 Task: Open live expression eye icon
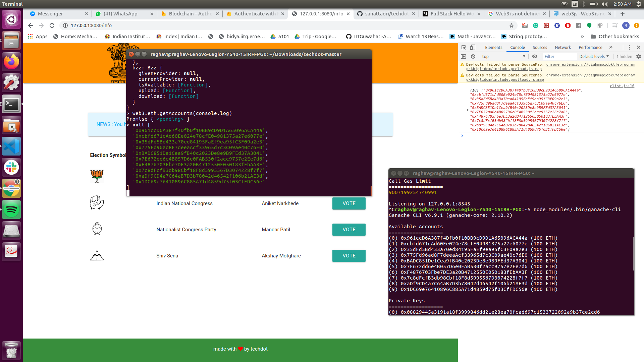tap(535, 56)
